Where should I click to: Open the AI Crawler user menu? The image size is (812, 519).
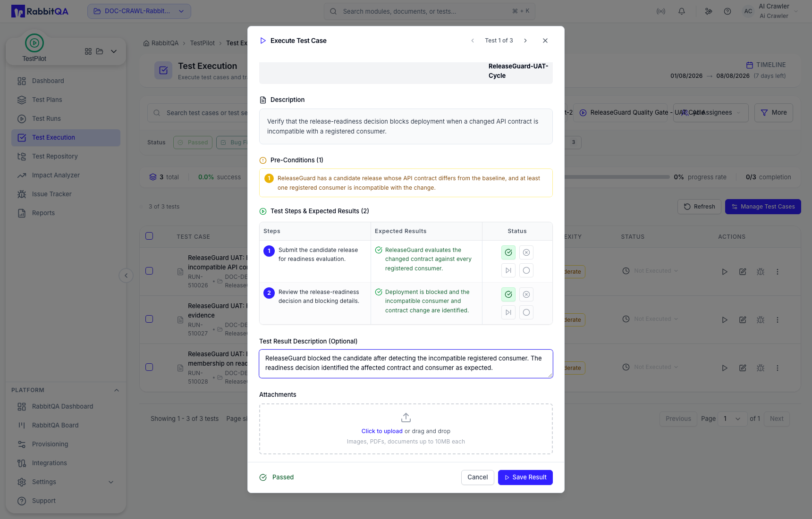(x=771, y=11)
